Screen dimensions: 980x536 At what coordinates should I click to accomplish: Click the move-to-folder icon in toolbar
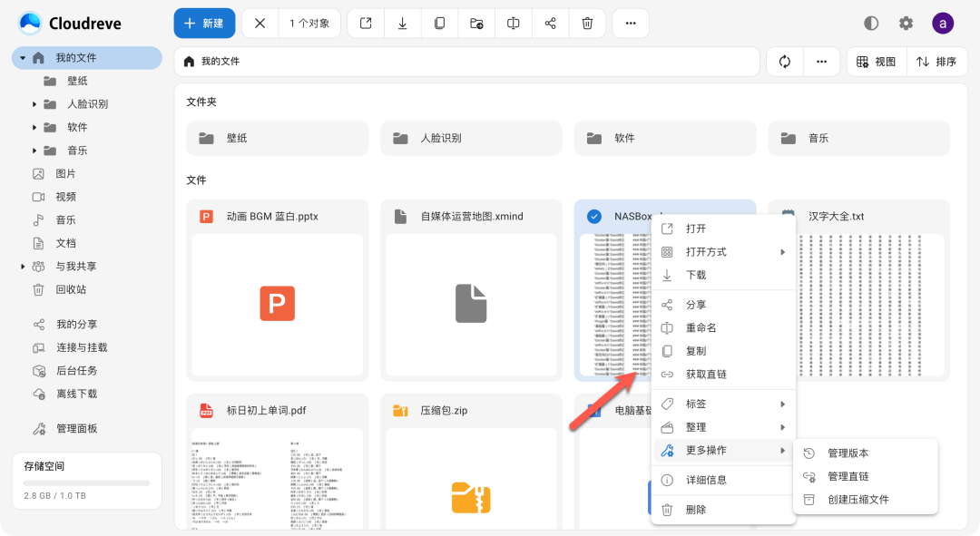tap(476, 24)
